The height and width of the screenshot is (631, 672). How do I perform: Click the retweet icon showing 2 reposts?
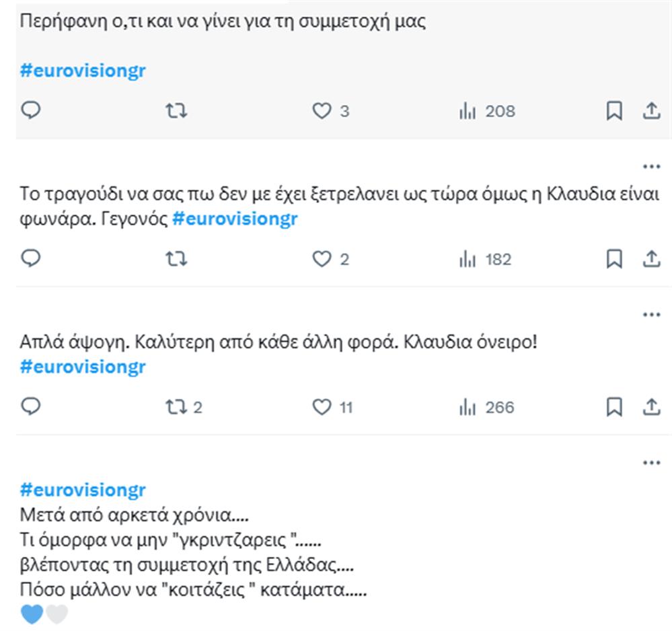pyautogui.click(x=177, y=406)
